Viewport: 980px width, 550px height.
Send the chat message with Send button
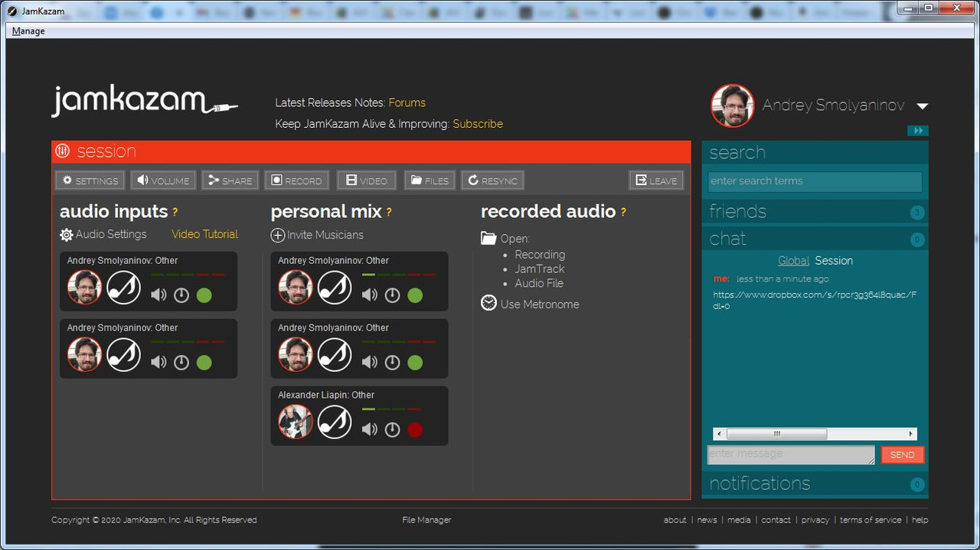click(903, 454)
